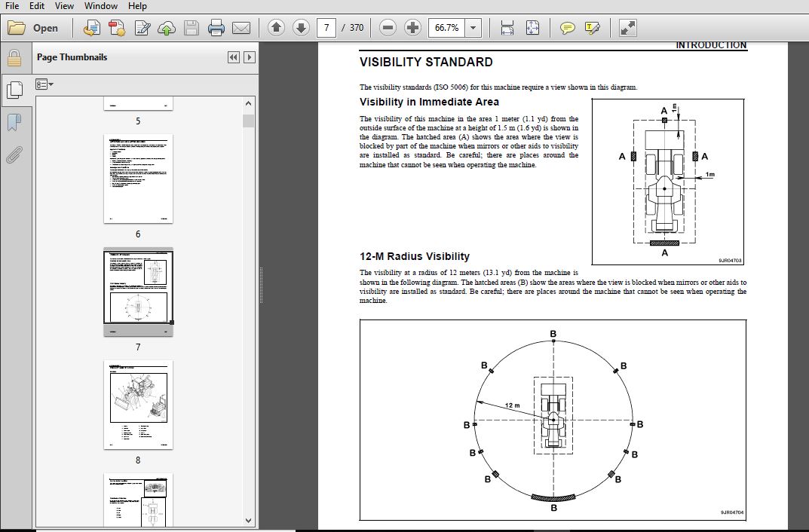Open the File menu
The width and height of the screenshot is (809, 532).
pyautogui.click(x=12, y=6)
